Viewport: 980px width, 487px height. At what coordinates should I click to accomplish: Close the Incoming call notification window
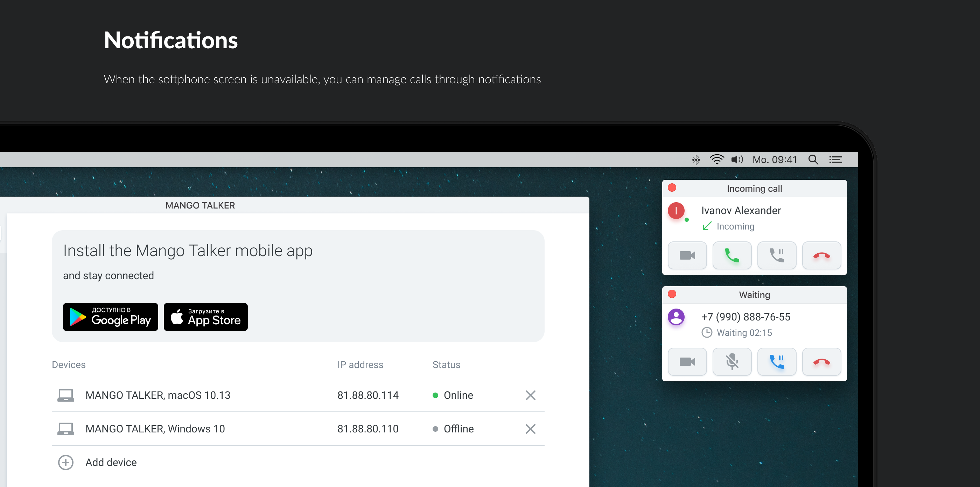tap(672, 188)
